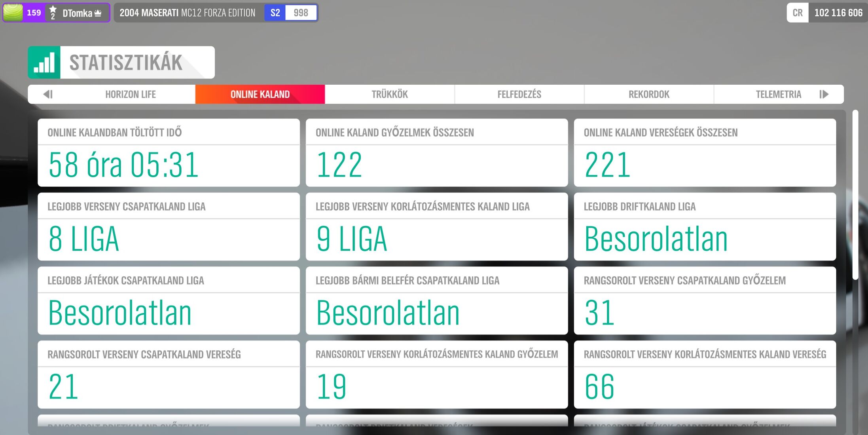The height and width of the screenshot is (435, 868).
Task: Click the DTomka player name
Action: (x=77, y=13)
